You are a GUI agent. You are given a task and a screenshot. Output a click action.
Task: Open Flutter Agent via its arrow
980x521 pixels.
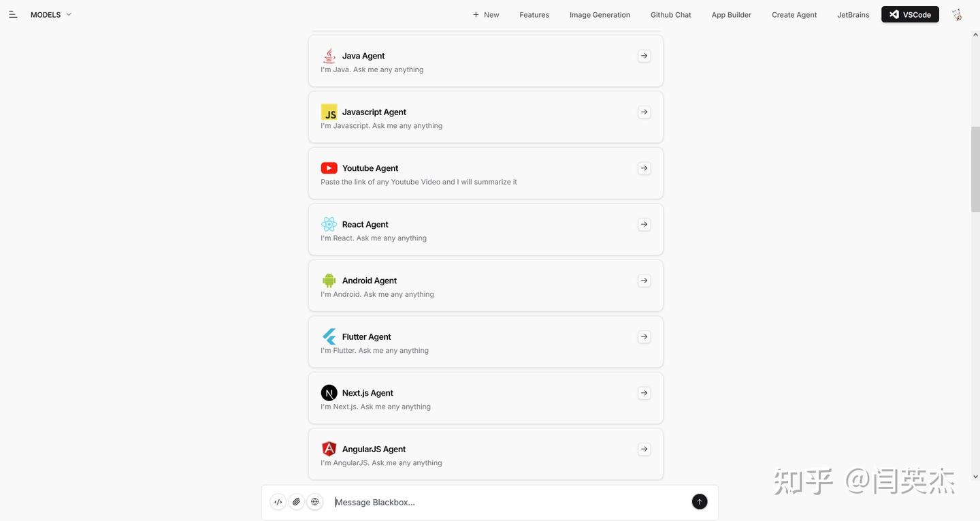pyautogui.click(x=644, y=336)
